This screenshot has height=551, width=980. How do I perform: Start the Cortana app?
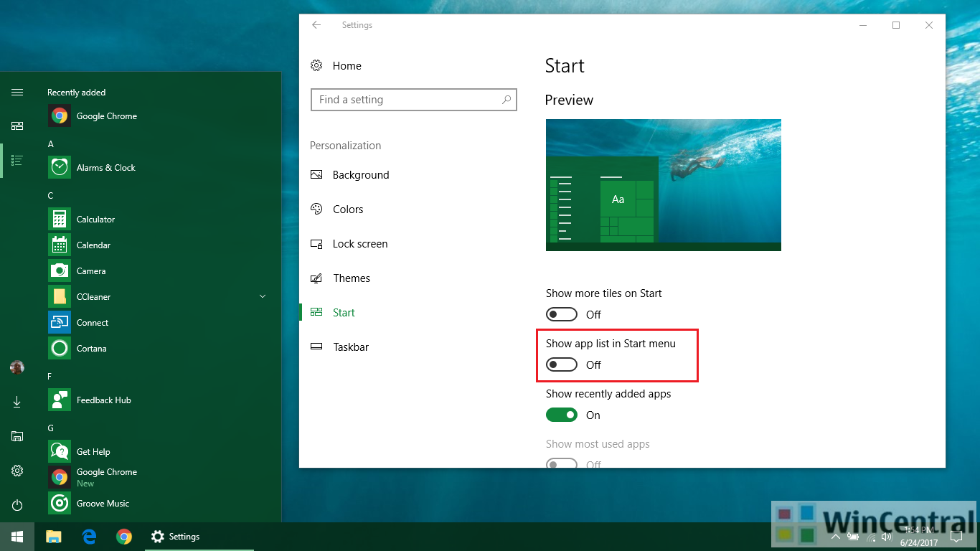[x=90, y=348]
